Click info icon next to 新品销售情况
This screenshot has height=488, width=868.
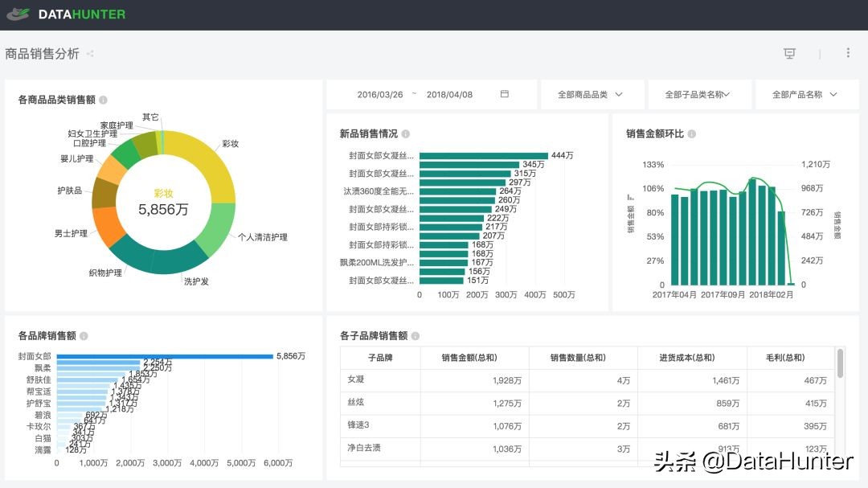click(x=406, y=134)
